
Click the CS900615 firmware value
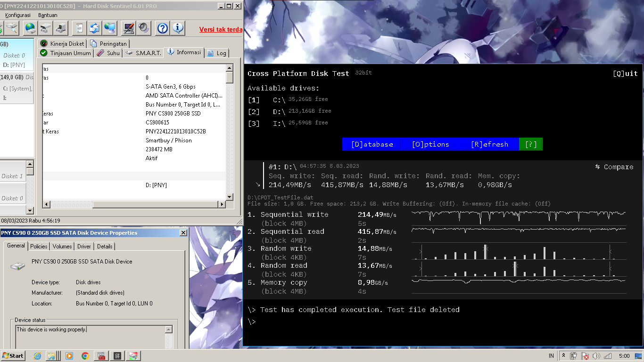157,123
